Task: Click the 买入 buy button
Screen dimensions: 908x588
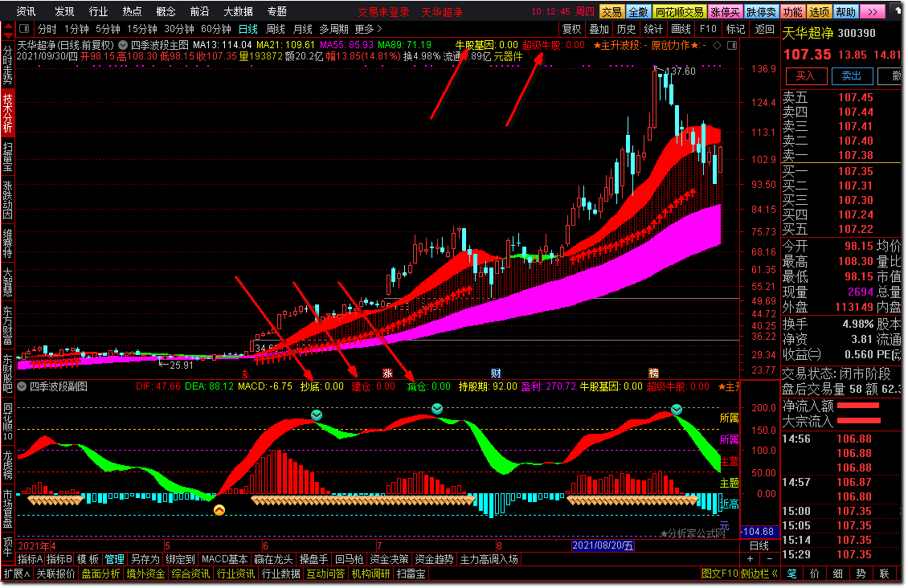Action: tap(805, 76)
